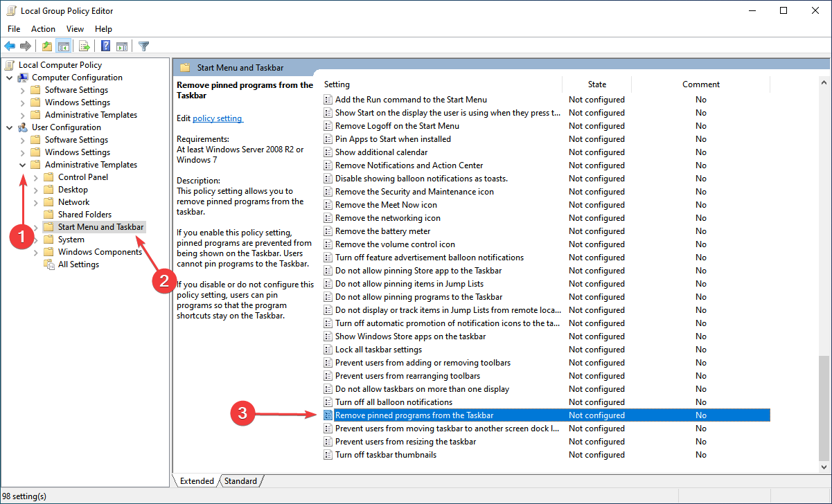Screen dimensions: 832x504
Task: Expand the System tree node
Action: point(36,240)
